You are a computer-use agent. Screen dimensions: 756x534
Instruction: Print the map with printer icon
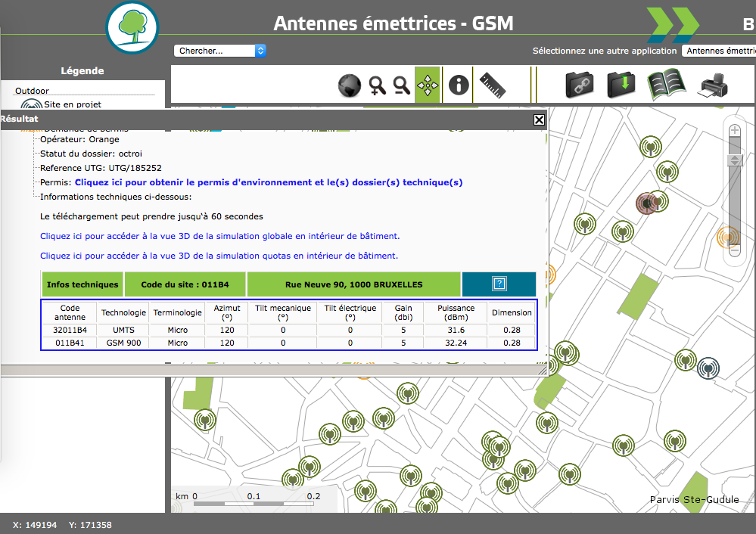(x=712, y=85)
